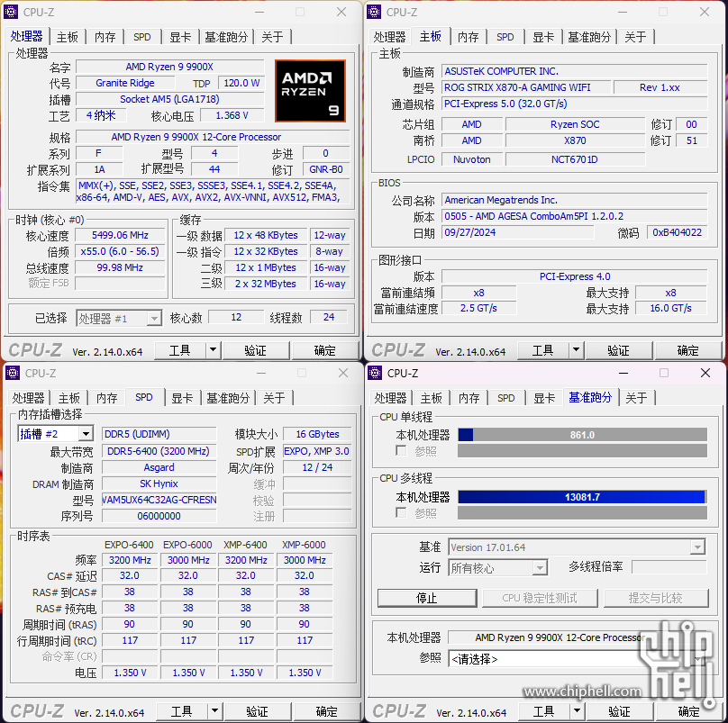Open the benchmark Version 17.01.64 dropdown
Viewport: 728px width, 723px height.
tap(577, 547)
